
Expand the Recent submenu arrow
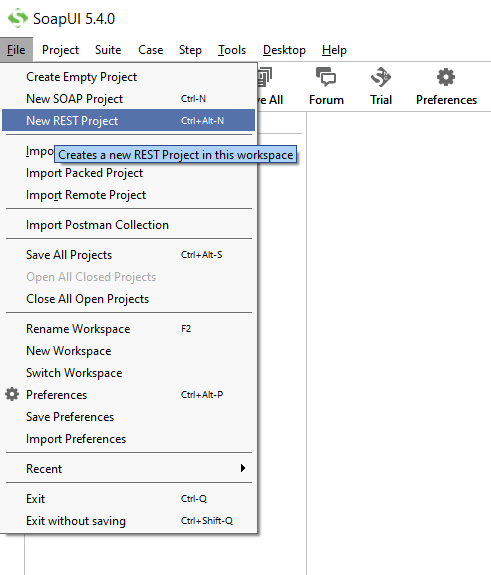tap(242, 468)
